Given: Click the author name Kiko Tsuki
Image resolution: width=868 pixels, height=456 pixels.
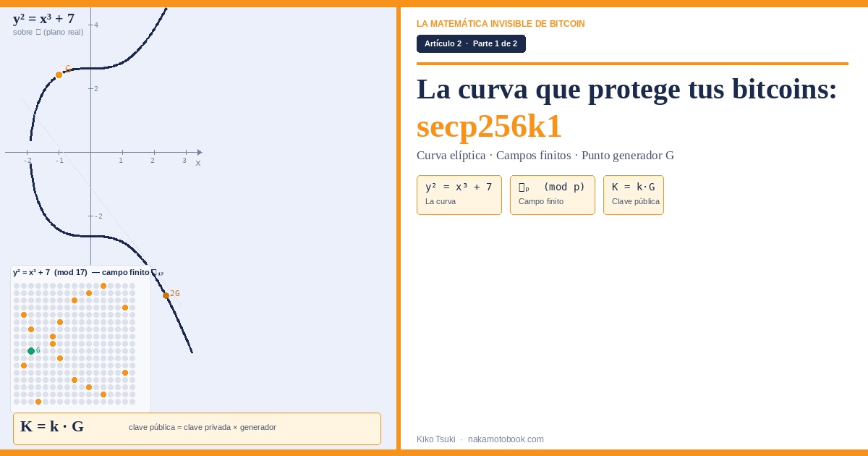Looking at the screenshot, I should coord(436,439).
